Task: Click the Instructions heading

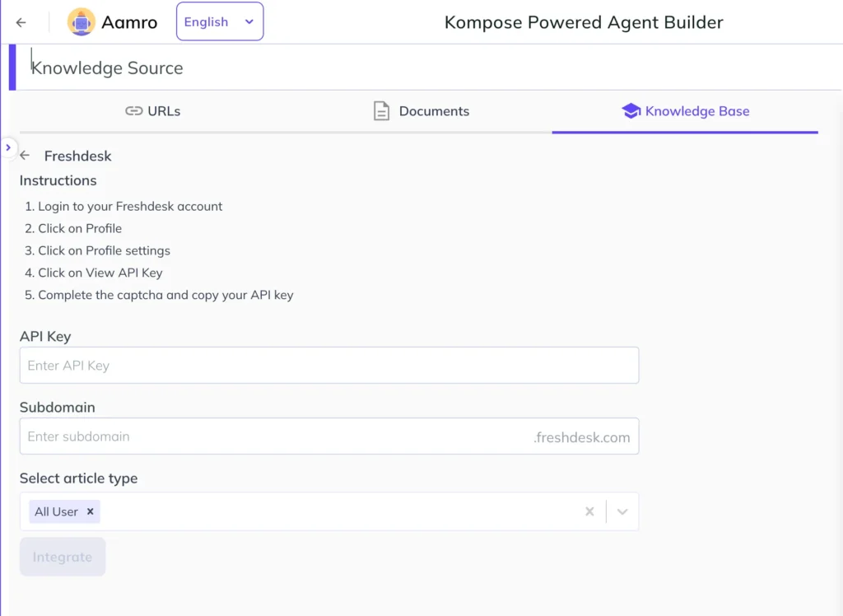Action: point(58,180)
